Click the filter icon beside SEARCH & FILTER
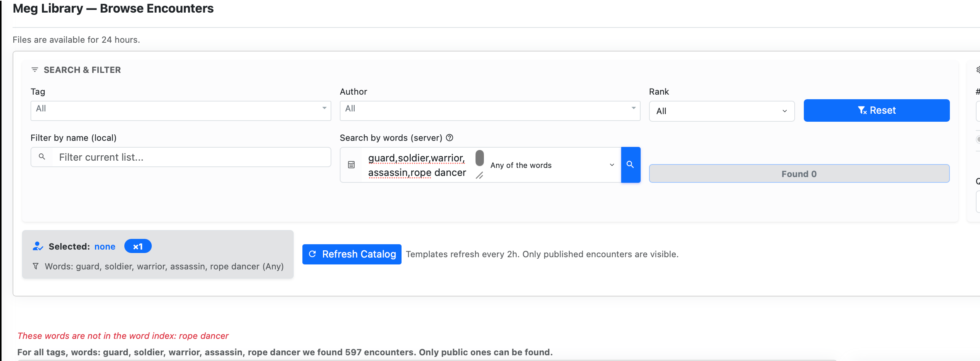 pos(35,70)
